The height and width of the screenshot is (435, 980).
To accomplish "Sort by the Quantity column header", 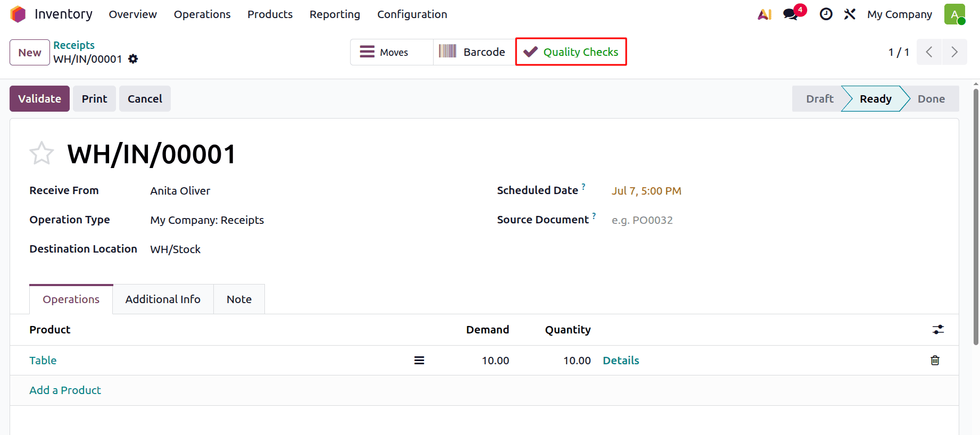I will [568, 330].
